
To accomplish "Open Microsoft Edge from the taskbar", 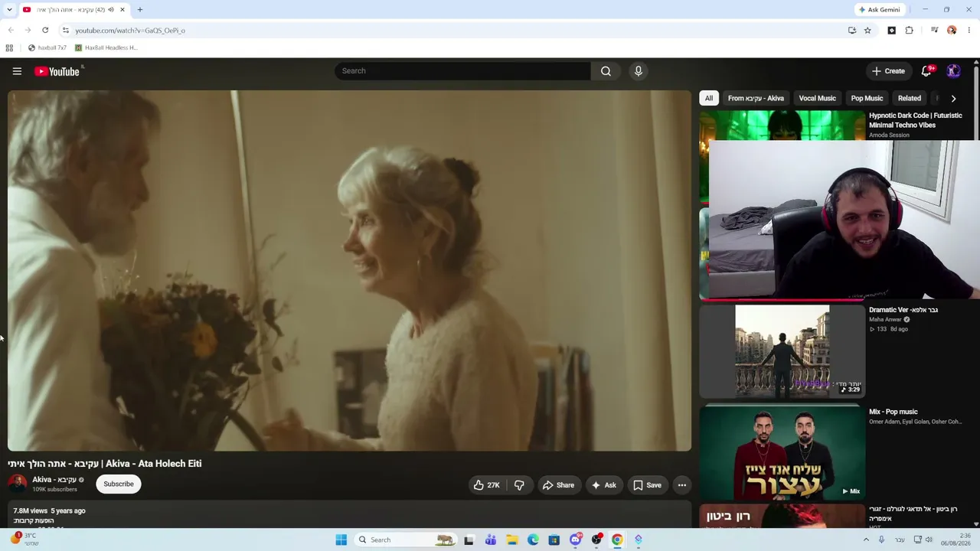I will tap(533, 540).
